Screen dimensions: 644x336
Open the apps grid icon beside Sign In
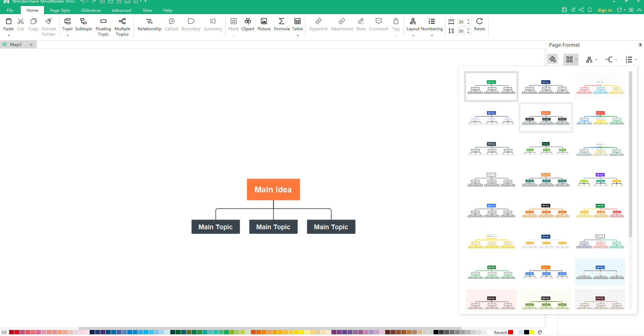pos(631,10)
